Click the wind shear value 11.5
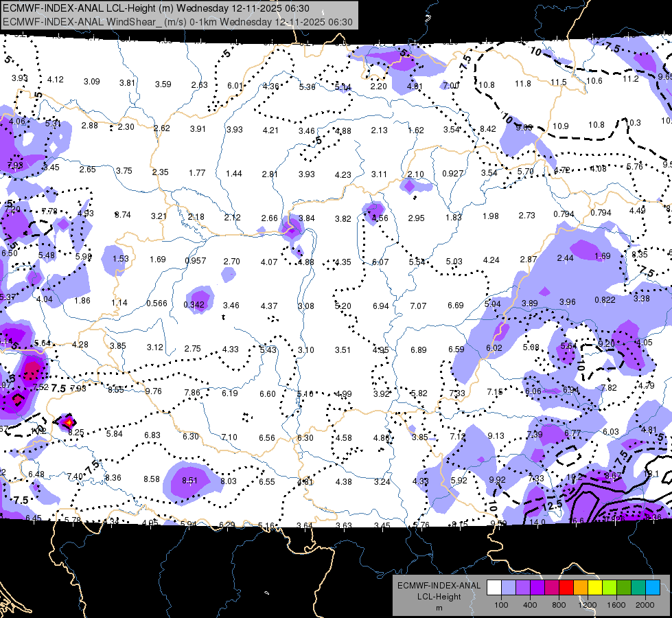Screen dimensions: 672x618 (x=559, y=82)
